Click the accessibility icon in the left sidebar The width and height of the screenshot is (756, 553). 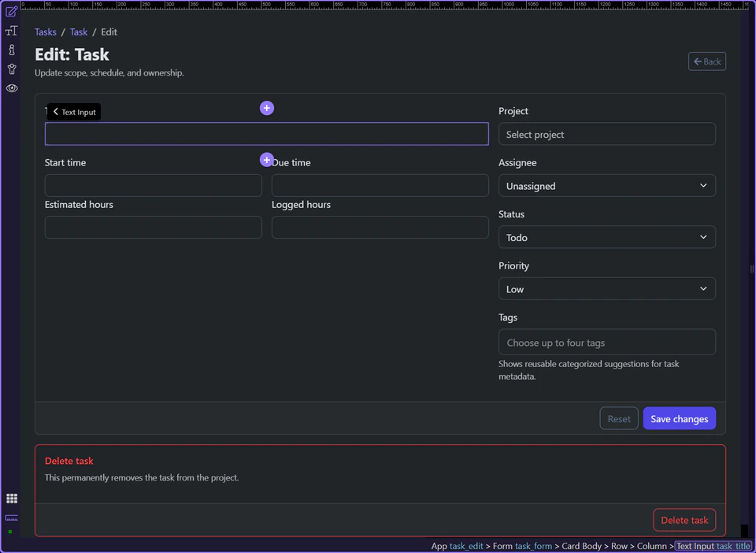tap(11, 69)
